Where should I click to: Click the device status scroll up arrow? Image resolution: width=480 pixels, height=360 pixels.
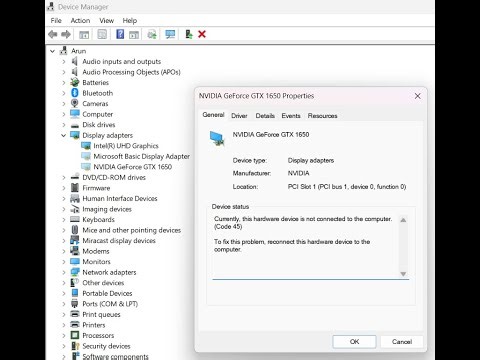pos(403,220)
